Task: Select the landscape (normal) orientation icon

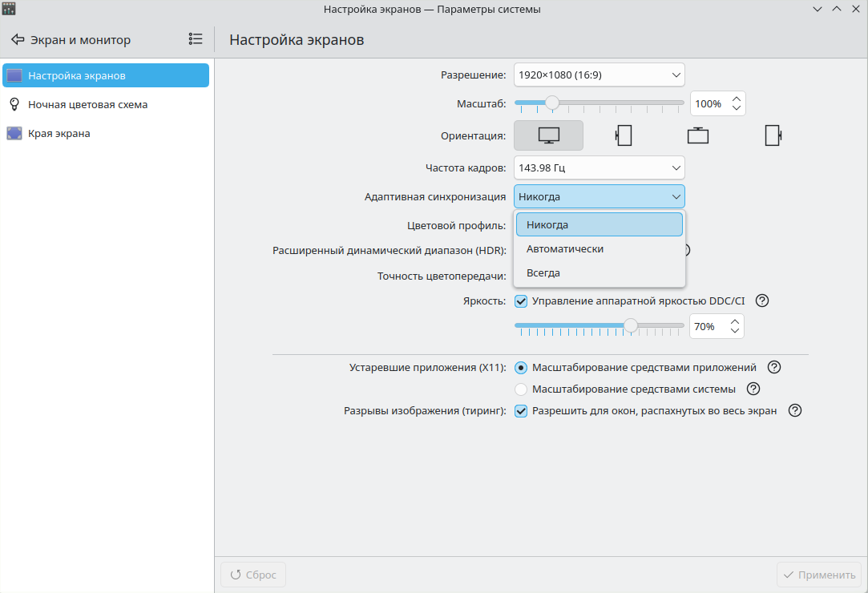Action: coord(548,135)
